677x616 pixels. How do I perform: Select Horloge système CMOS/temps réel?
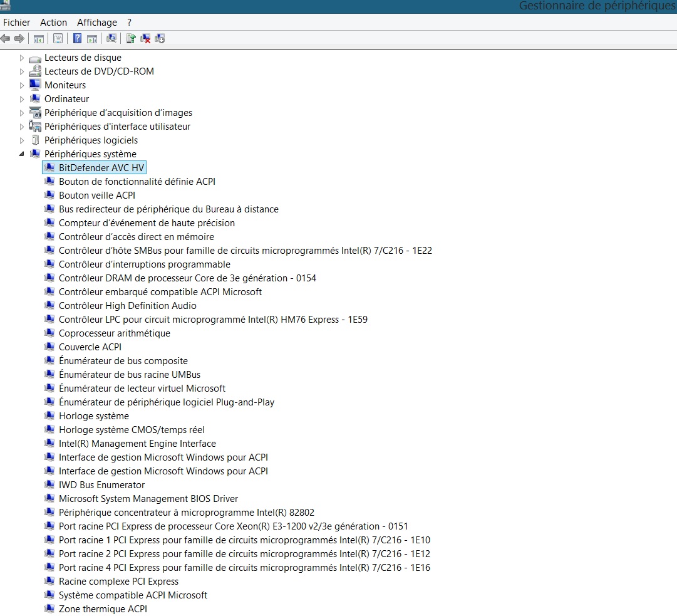coord(132,430)
